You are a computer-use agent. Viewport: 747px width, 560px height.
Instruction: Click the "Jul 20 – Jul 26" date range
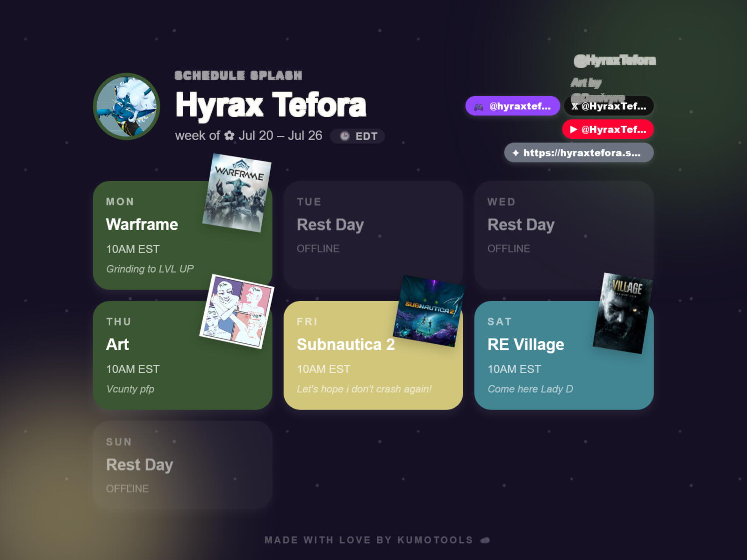280,135
